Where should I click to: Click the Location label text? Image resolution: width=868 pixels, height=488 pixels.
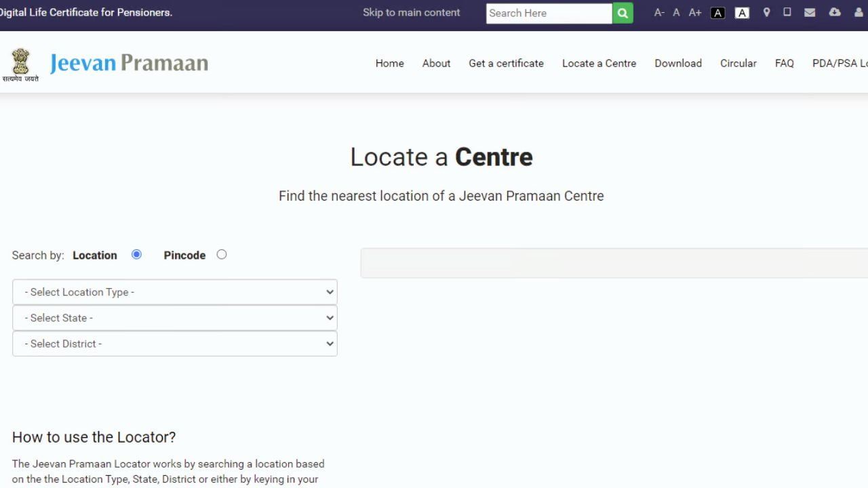95,255
